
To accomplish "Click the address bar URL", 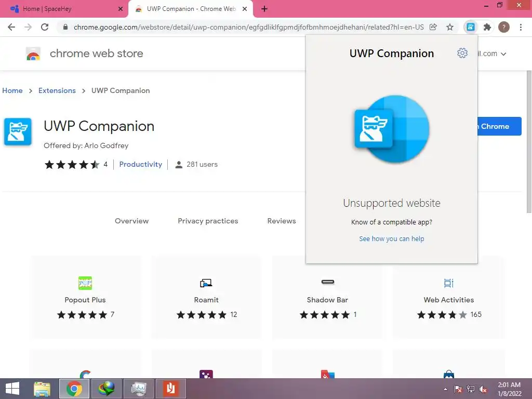I will click(249, 27).
